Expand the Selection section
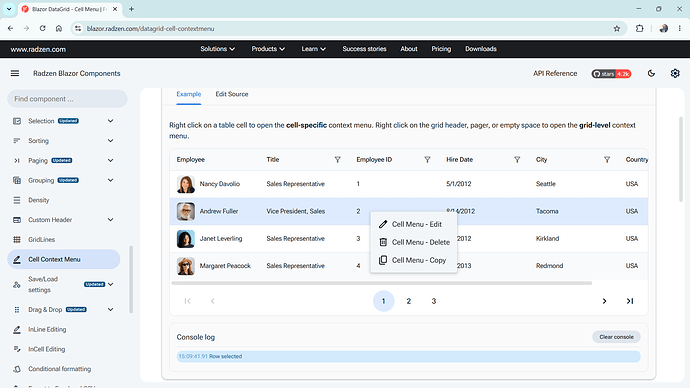690x388 pixels. click(x=110, y=121)
